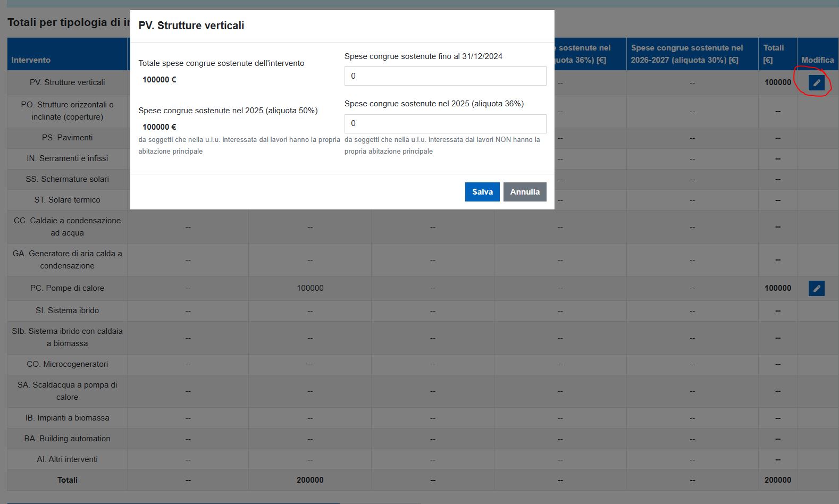Image resolution: width=839 pixels, height=504 pixels.
Task: Select row label 'SI. Sistema ibrido'
Action: click(x=68, y=310)
